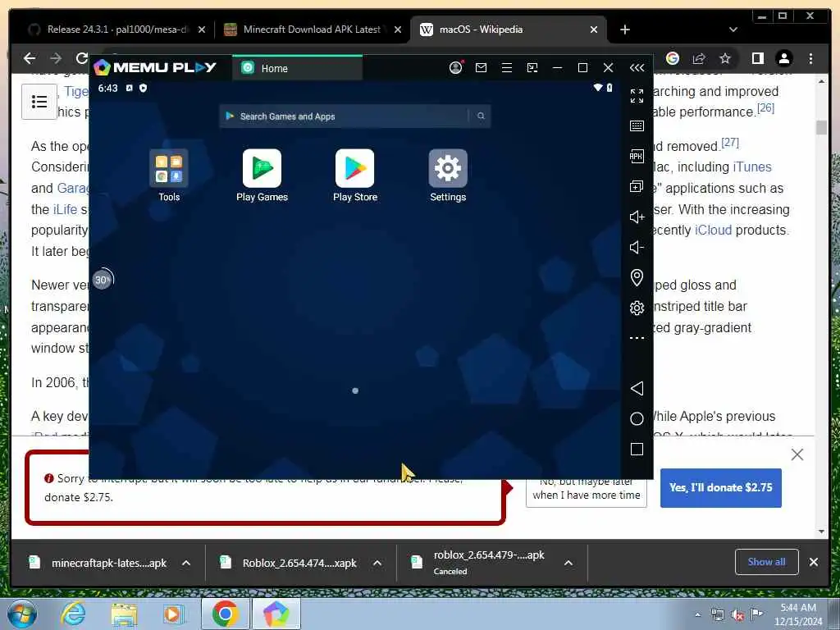
Task: Expand Roblox_2.654.474 xapk options arrow
Action: click(x=377, y=563)
